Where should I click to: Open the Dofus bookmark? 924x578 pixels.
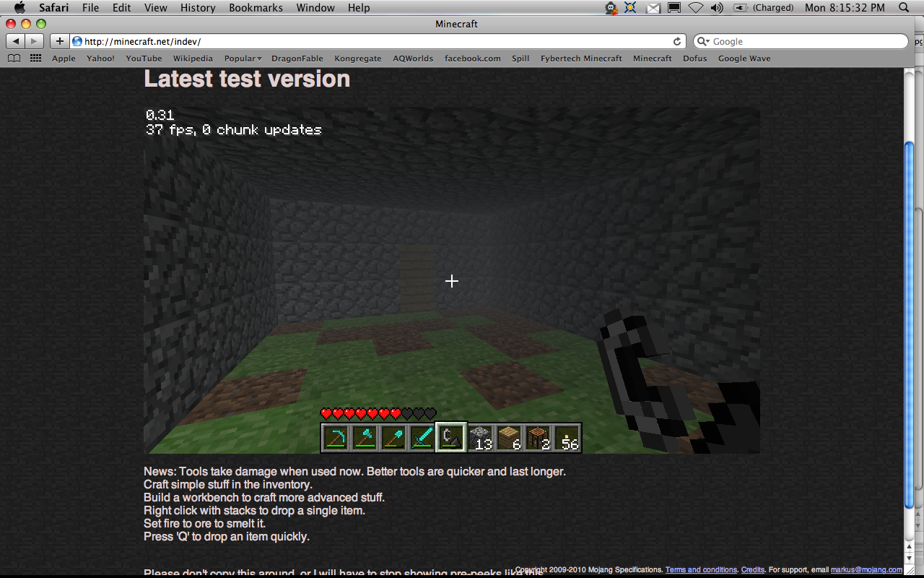[694, 59]
